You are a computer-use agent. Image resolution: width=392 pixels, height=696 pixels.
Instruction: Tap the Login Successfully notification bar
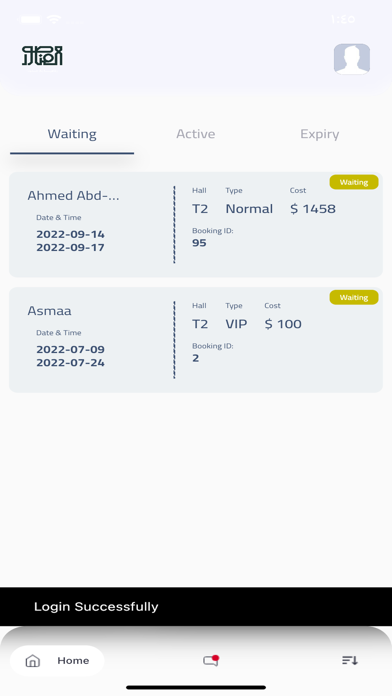pos(196,606)
